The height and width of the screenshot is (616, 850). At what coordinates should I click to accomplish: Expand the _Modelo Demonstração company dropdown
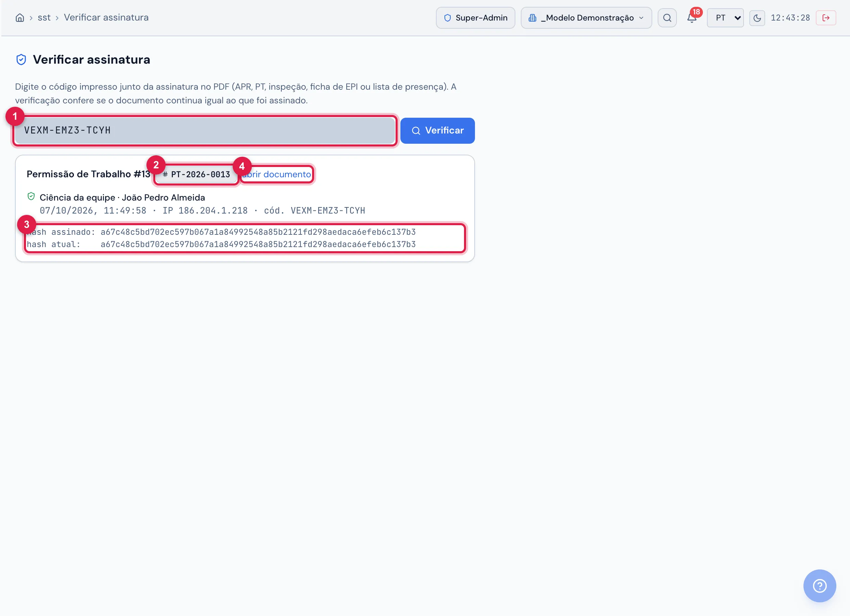coord(586,17)
